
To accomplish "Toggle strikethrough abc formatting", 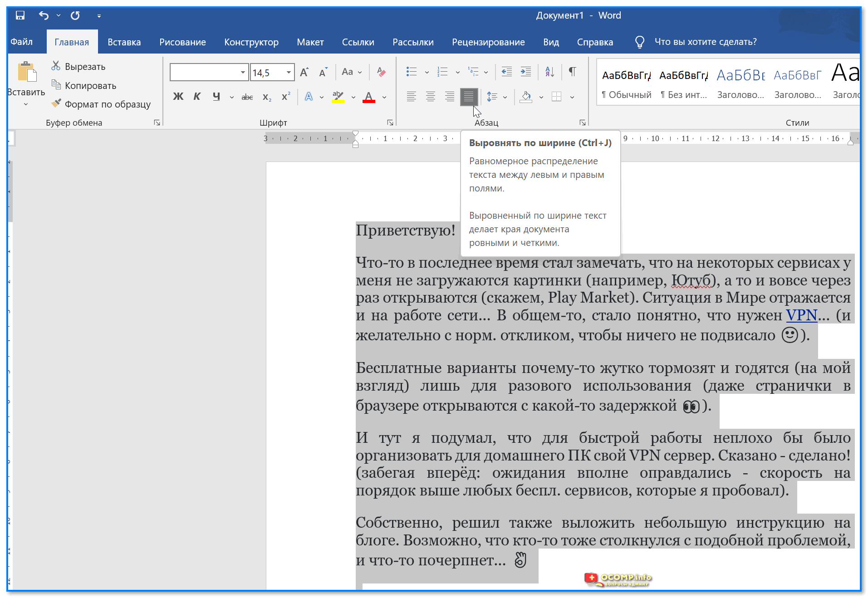I will coord(247,97).
